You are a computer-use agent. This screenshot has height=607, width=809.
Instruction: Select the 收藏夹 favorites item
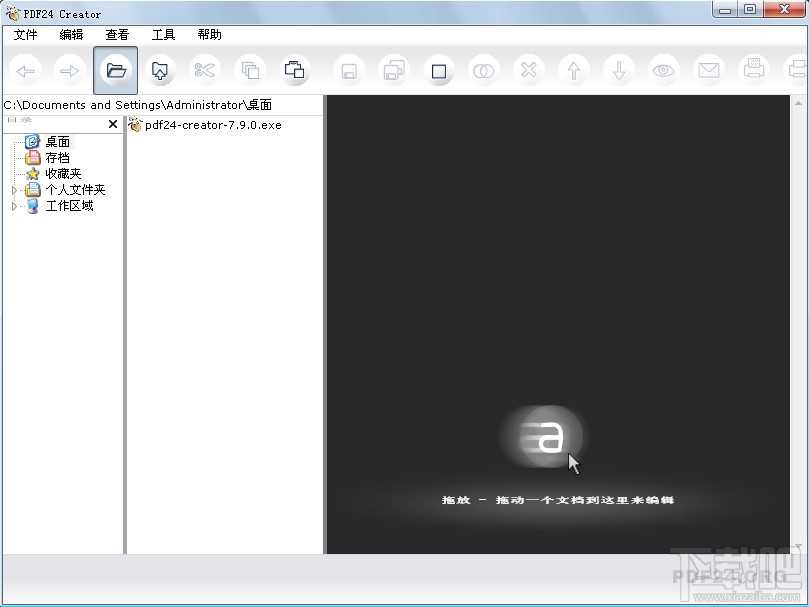click(60, 173)
